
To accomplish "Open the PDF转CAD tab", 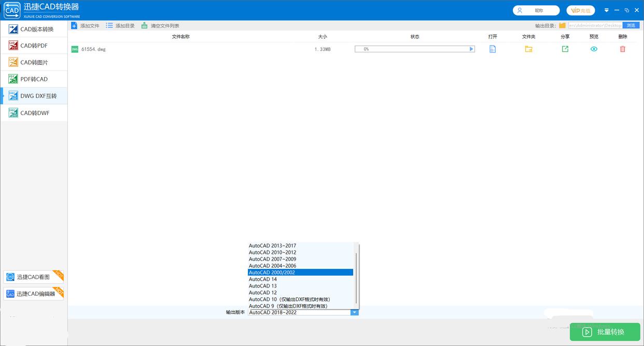I will pyautogui.click(x=34, y=79).
